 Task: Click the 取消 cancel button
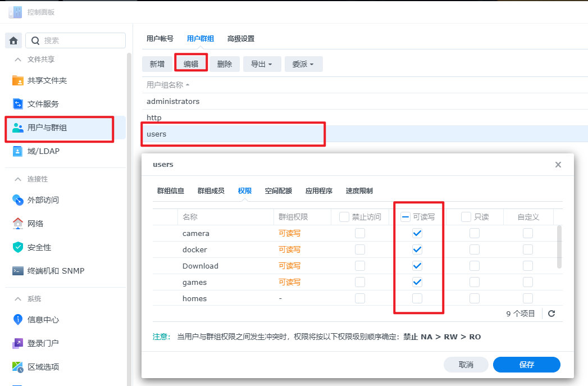pyautogui.click(x=466, y=365)
